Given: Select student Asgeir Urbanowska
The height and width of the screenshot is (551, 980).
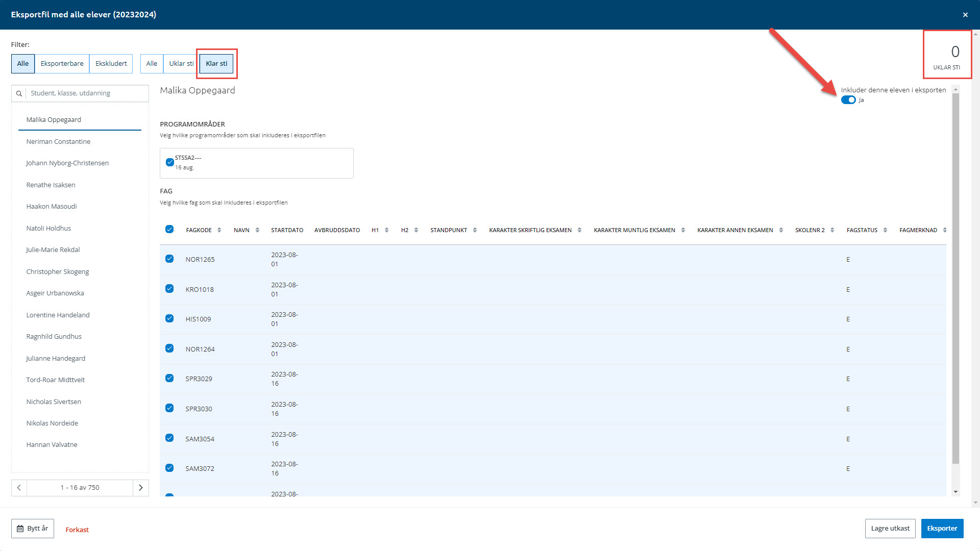Looking at the screenshot, I should [80, 293].
